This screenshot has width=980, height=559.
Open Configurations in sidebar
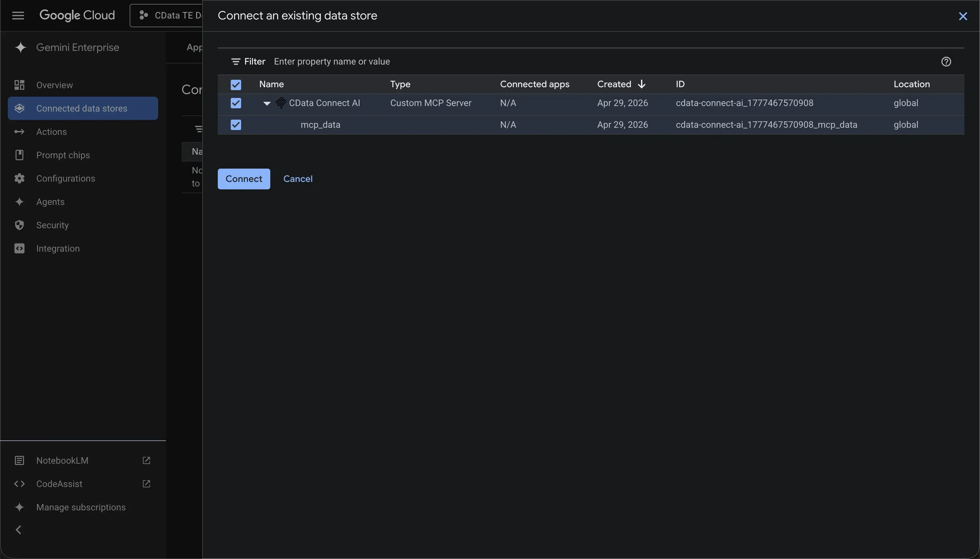83,179
